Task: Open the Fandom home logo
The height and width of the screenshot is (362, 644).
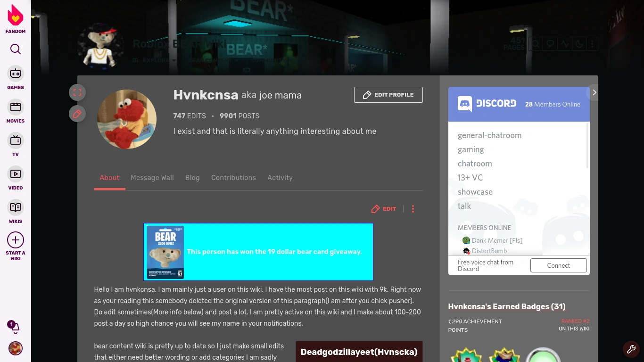Action: 16,18
